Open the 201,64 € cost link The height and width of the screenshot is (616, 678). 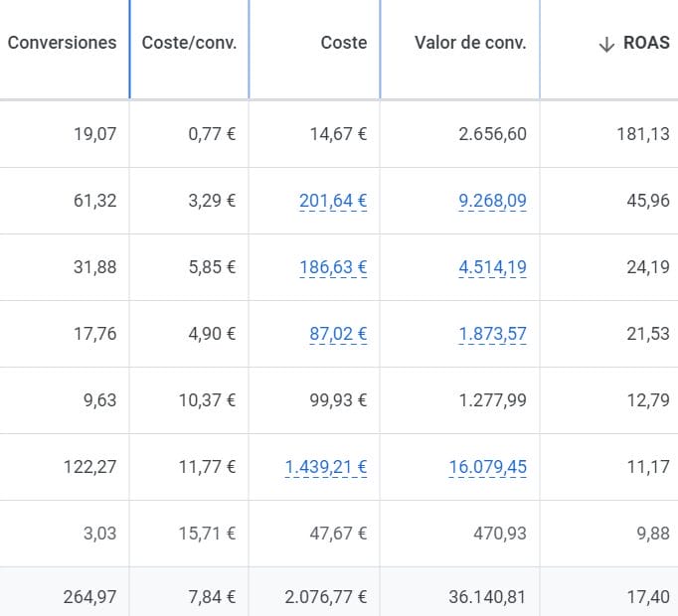tap(333, 201)
